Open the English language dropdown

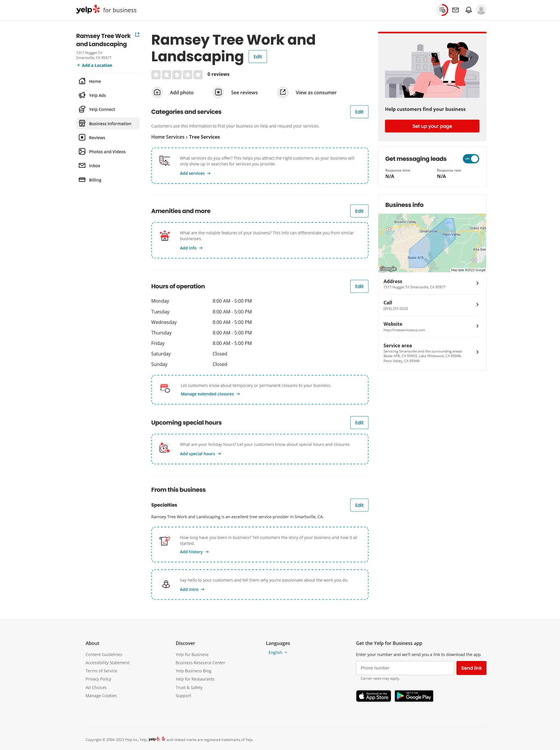[278, 653]
